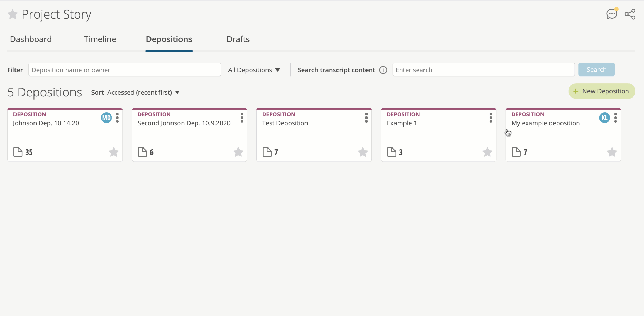Switch to the Dashboard tab

(x=31, y=39)
